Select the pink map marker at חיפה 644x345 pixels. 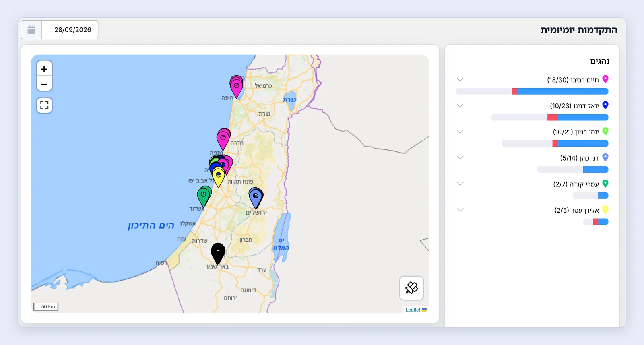point(236,89)
